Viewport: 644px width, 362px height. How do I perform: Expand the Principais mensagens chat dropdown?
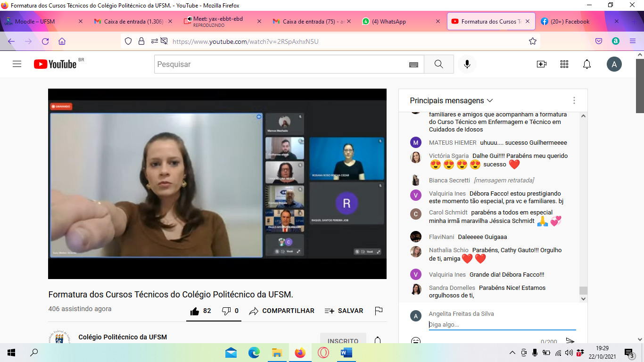pos(451,100)
